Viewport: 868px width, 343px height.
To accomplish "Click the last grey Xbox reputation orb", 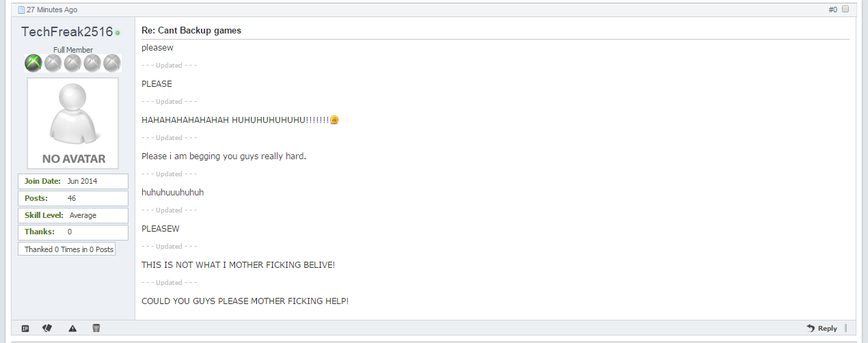I will pyautogui.click(x=112, y=64).
